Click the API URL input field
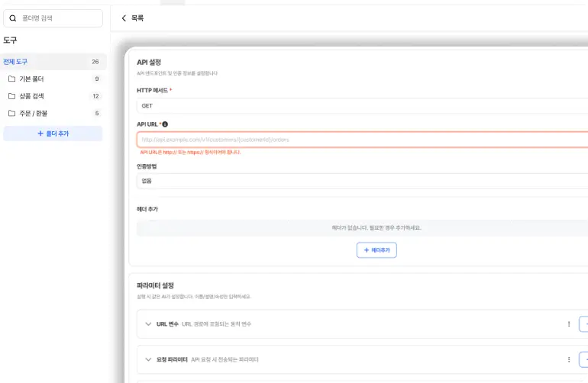 point(362,140)
